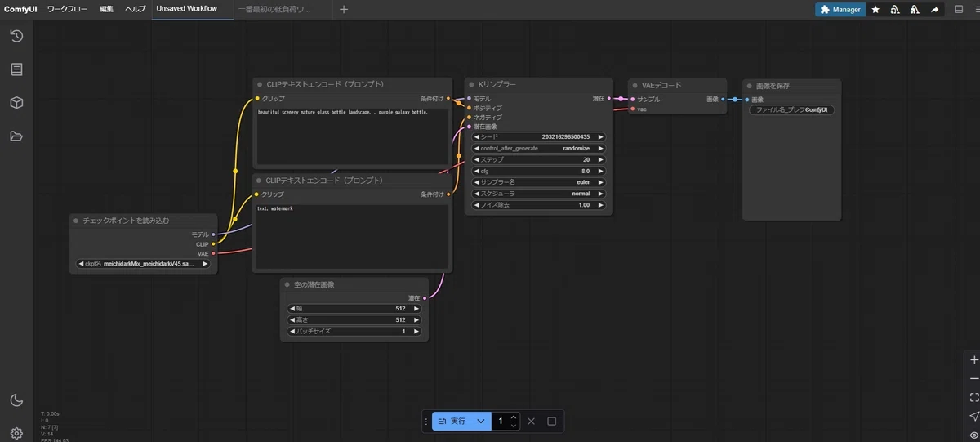Image resolution: width=980 pixels, height=442 pixels.
Task: Click the checkpoint CLIP output port
Action: click(x=214, y=243)
